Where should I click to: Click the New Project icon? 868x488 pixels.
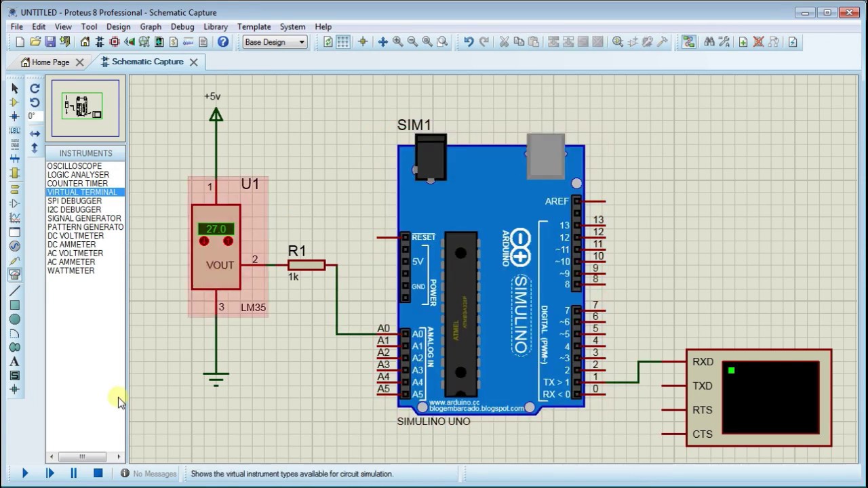[20, 42]
